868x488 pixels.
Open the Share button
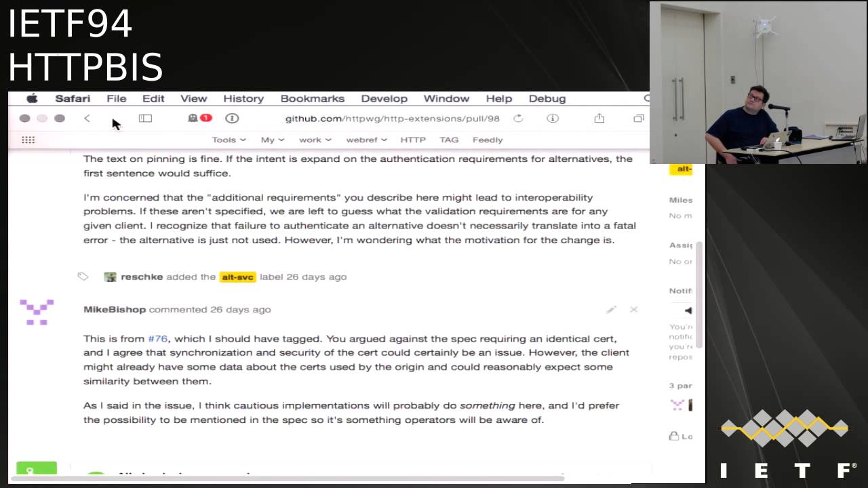coord(599,119)
